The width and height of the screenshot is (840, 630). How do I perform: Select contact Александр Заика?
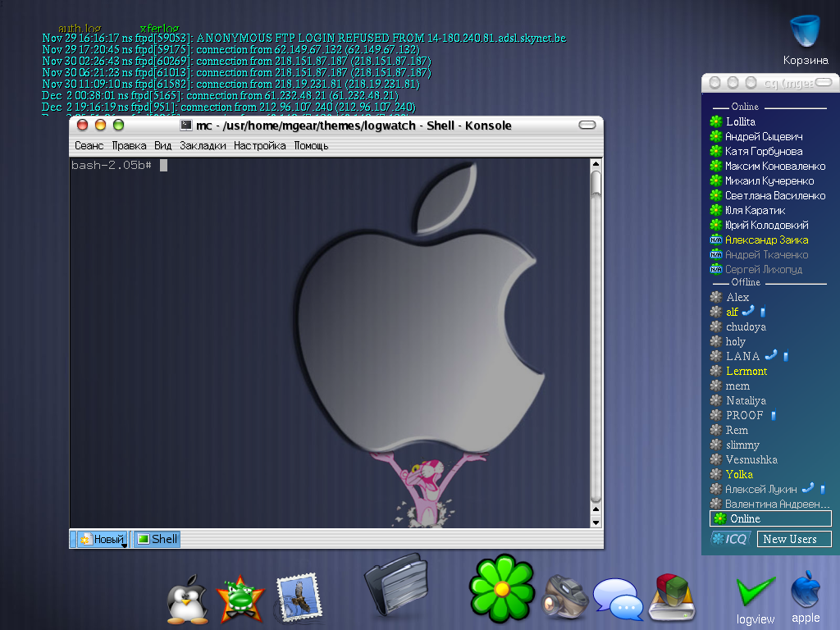point(767,240)
